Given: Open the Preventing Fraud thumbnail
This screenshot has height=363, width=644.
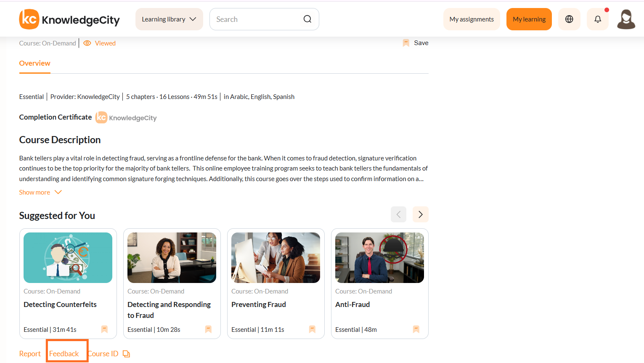Looking at the screenshot, I should click(x=276, y=258).
